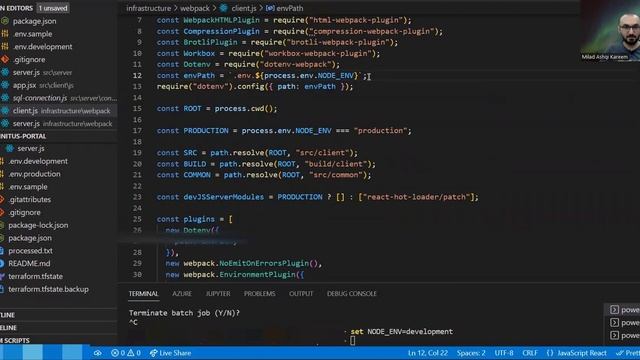Screen dimensions: 640x360
Task: Click Ln 12, Col 22 cursor position
Action: 428,353
